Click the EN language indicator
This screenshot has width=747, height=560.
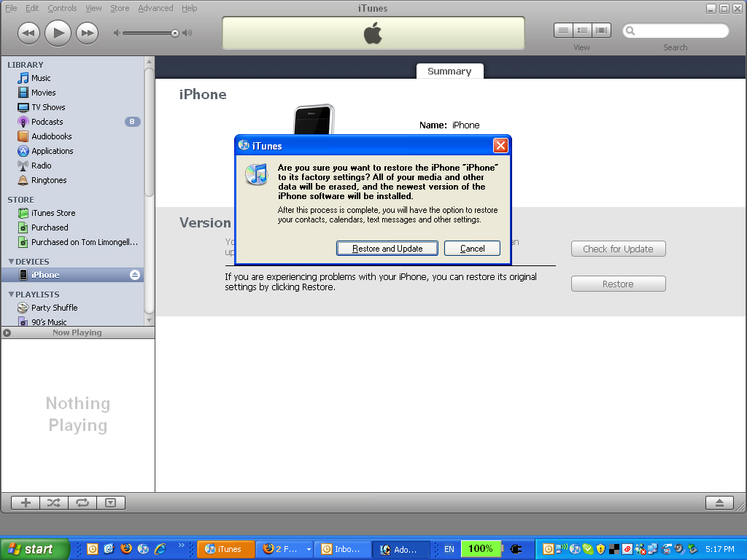[x=449, y=549]
